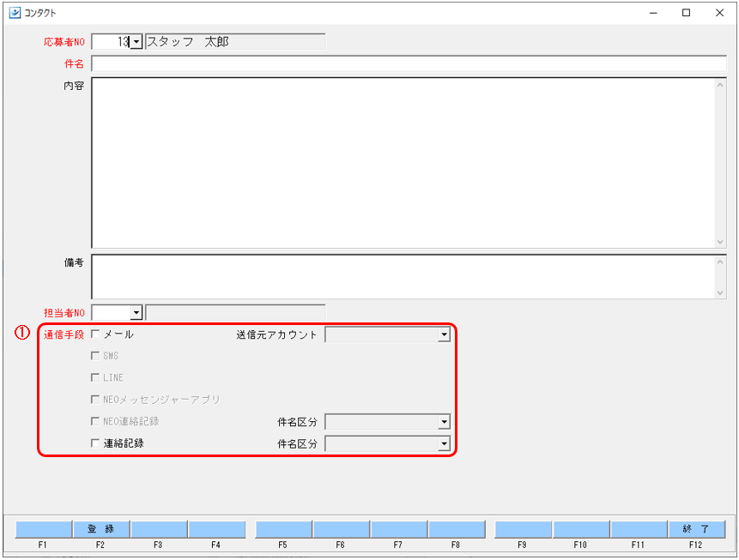
Task: Open the 担当者NO dropdown arrow
Action: point(136,313)
